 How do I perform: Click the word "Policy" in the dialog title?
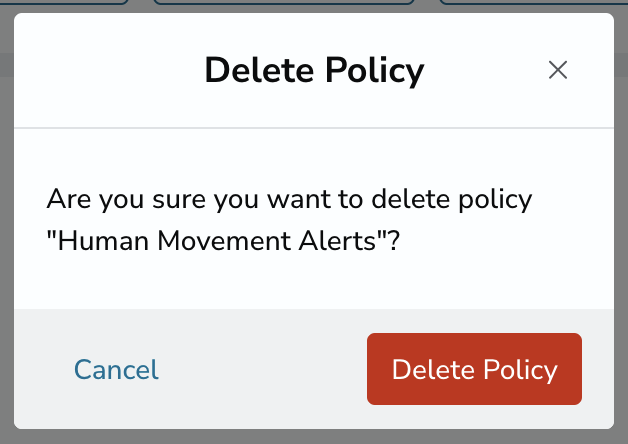pos(374,70)
